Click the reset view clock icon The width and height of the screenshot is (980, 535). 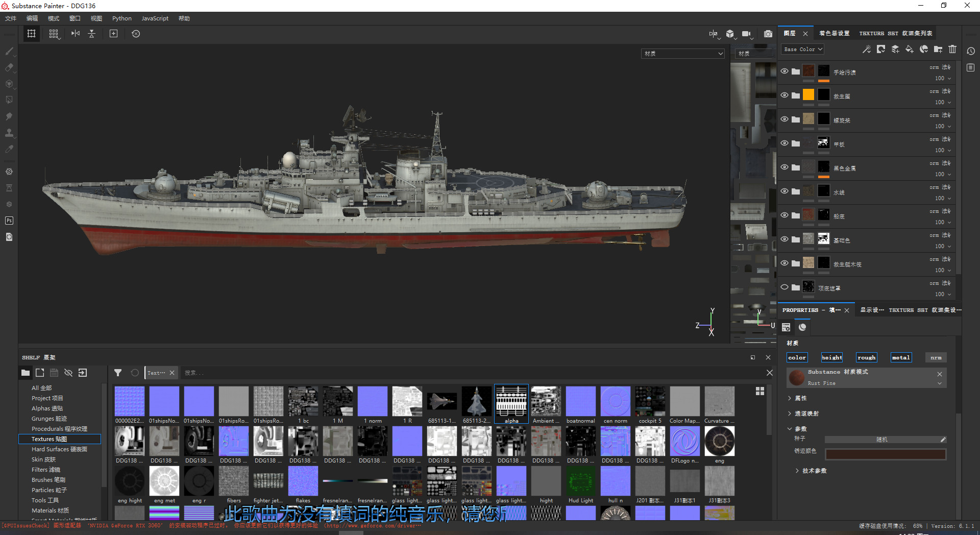pos(136,34)
